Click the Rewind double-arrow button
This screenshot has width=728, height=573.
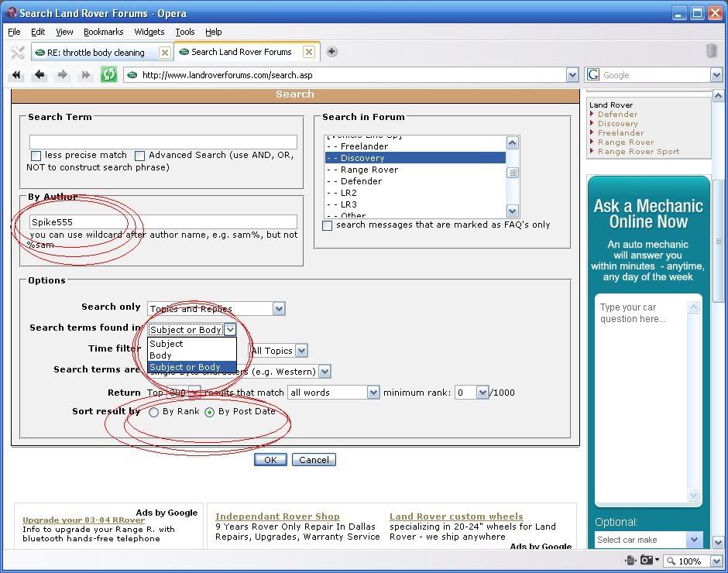pyautogui.click(x=17, y=75)
